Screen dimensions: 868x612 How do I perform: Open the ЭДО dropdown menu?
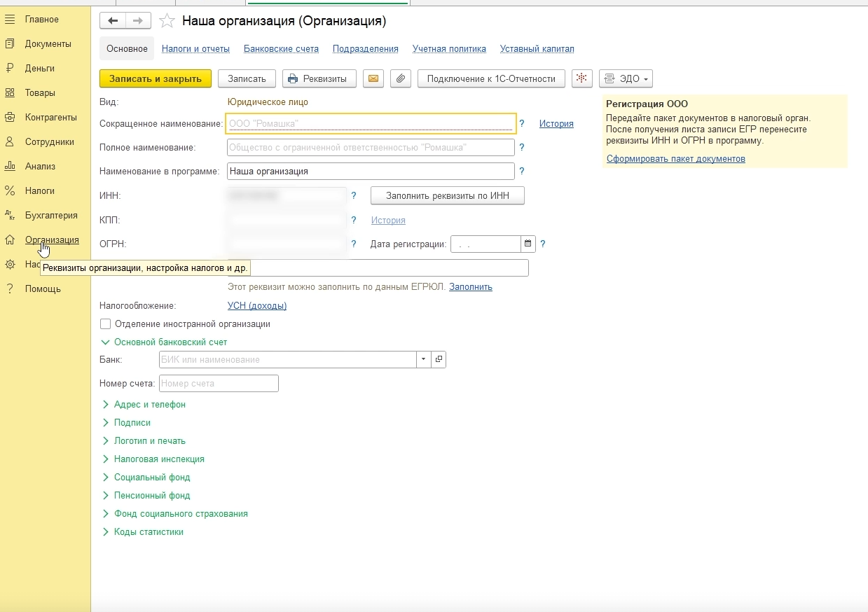[x=626, y=78]
